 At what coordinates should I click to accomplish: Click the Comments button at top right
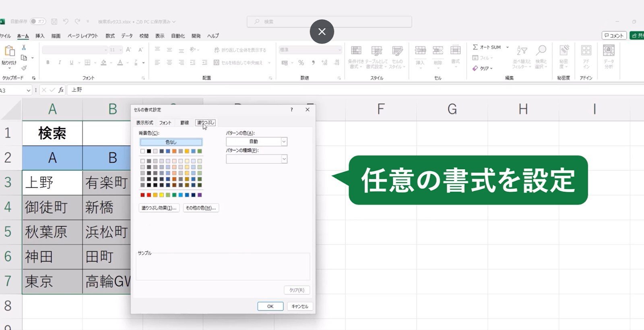click(x=614, y=35)
